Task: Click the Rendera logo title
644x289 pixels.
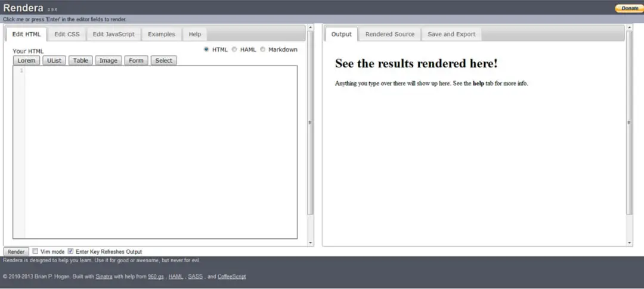Action: pos(23,7)
